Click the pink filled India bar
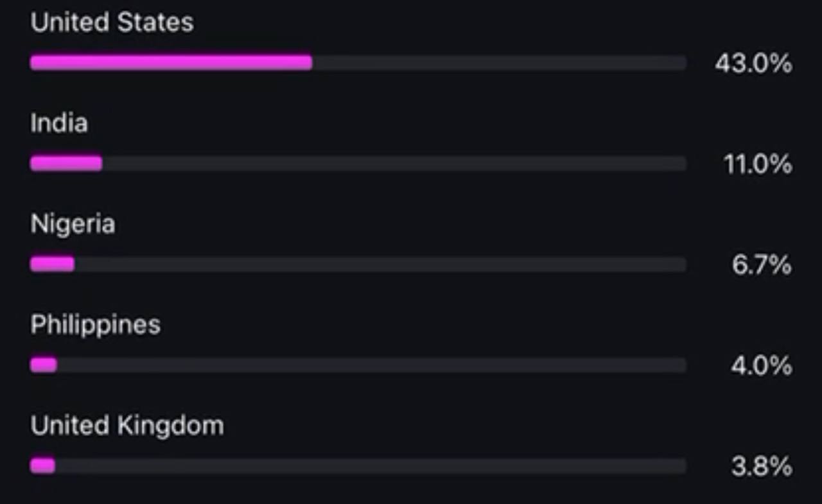Viewport: 822px width, 504px height. (66, 164)
